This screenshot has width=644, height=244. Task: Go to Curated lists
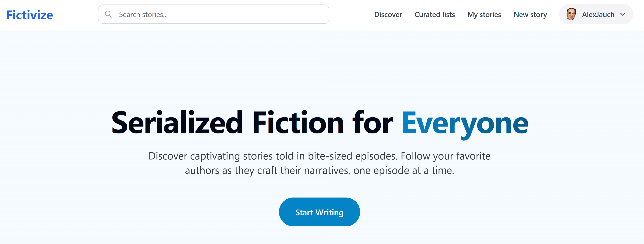pyautogui.click(x=435, y=14)
